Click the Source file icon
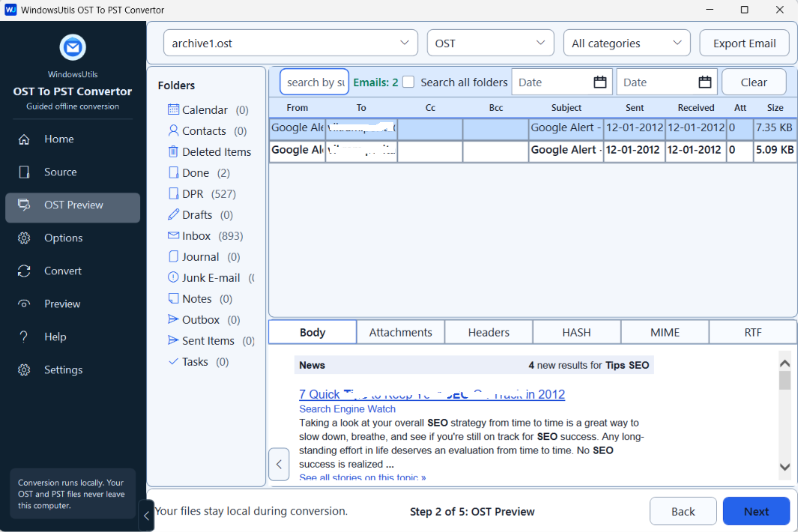Viewport: 798px width, 532px height. [x=24, y=172]
